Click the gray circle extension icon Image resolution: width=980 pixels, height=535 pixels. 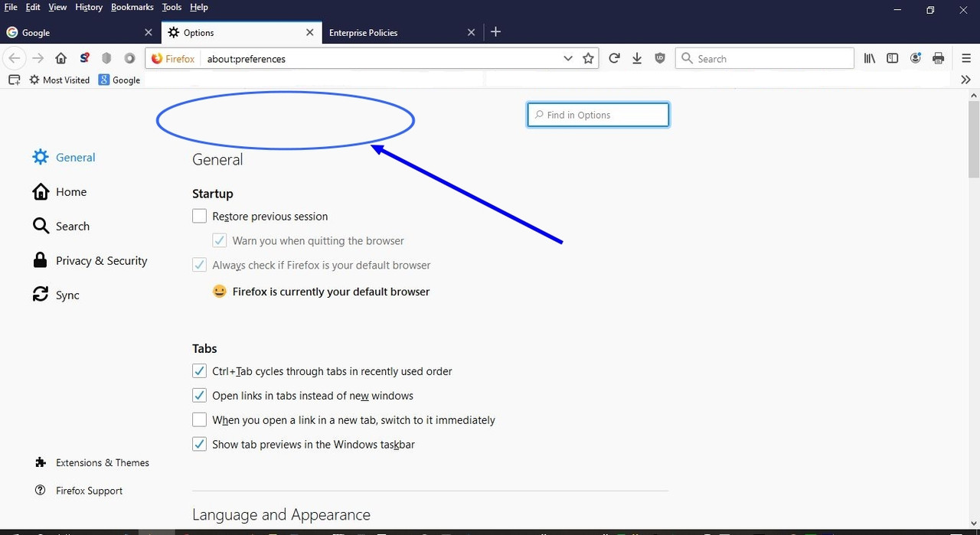click(130, 58)
